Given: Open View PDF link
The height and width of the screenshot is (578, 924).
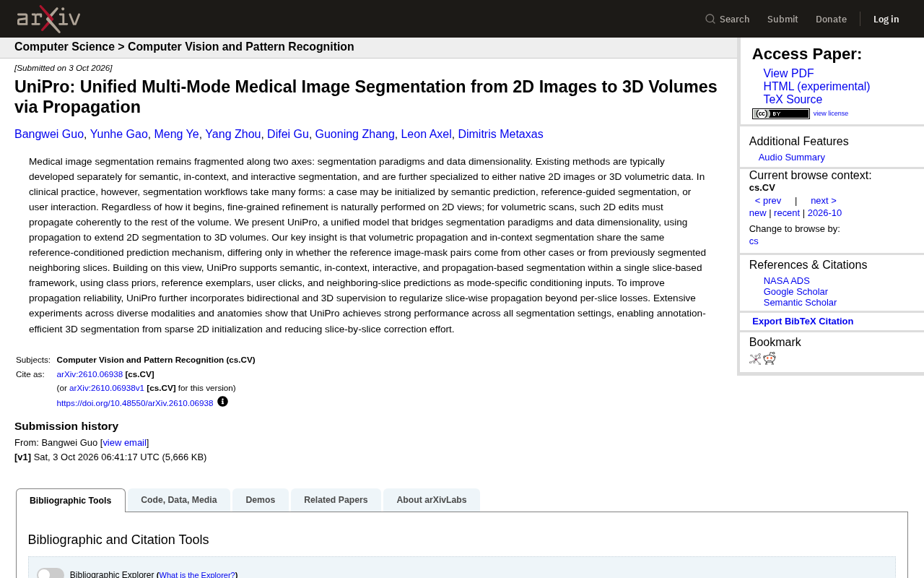Looking at the screenshot, I should 788,74.
